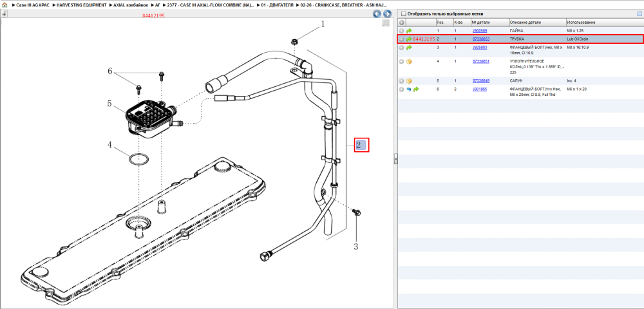Open 'HARVESTING EQUIPMENT' breadcrumb
644x309 pixels.
coord(82,5)
